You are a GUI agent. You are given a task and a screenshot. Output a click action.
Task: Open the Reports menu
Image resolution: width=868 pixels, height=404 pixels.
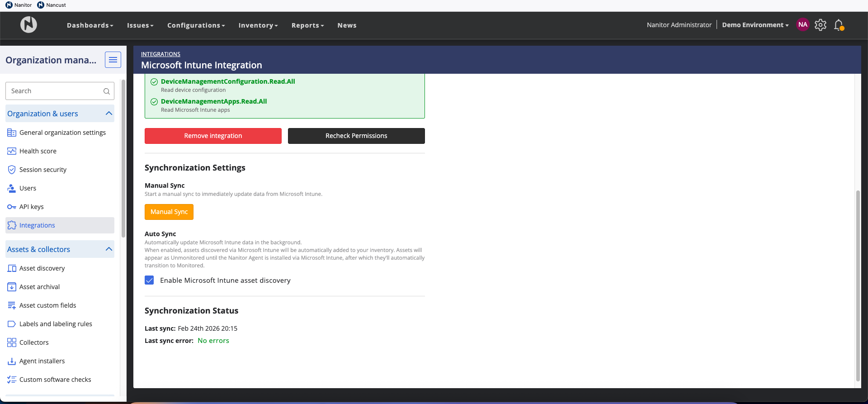[307, 25]
